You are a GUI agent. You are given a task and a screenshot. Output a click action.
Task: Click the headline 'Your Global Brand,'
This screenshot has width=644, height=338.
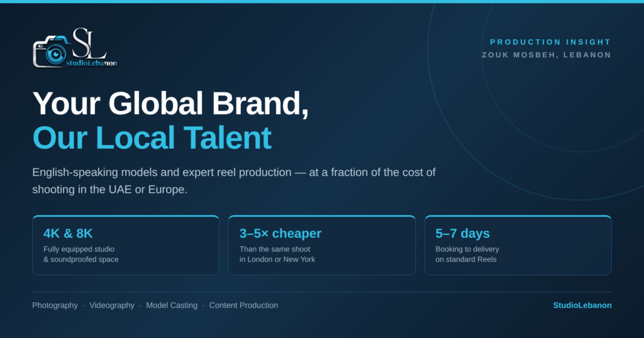coord(170,104)
